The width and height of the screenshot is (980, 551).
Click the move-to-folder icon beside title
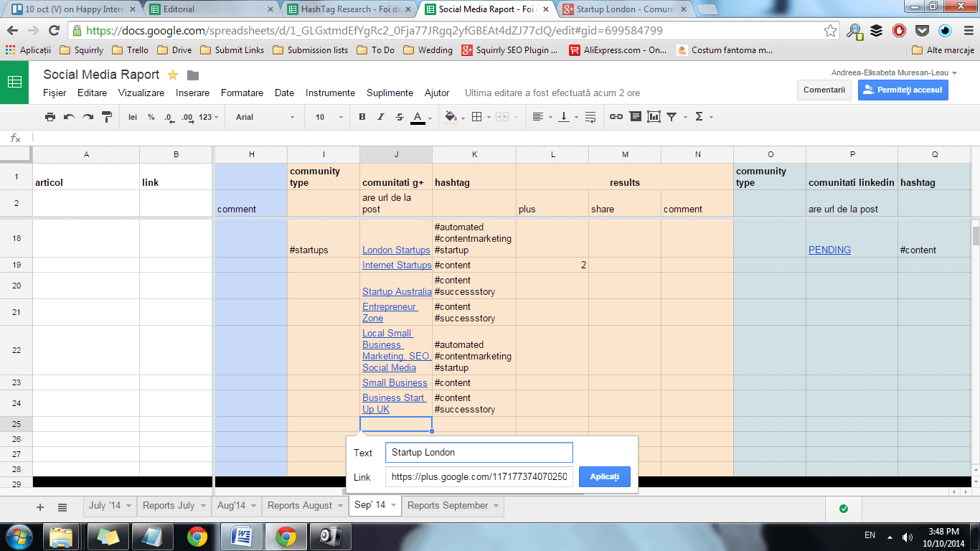[192, 75]
